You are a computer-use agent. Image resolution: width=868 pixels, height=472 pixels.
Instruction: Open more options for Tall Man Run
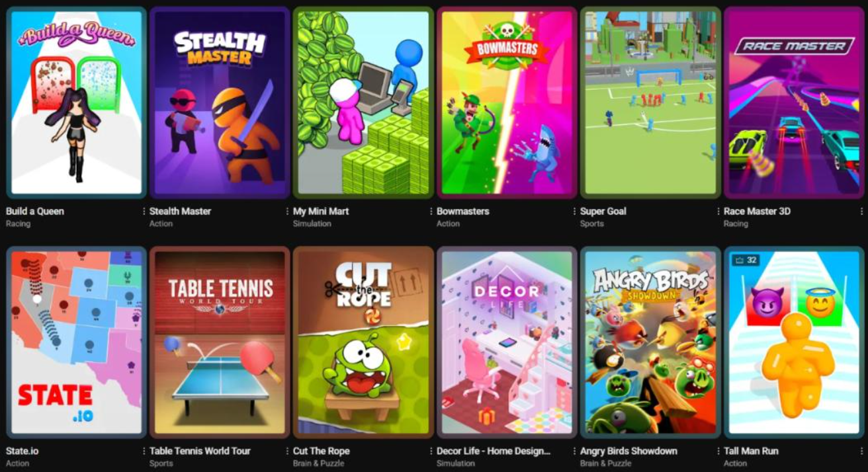coord(861,452)
